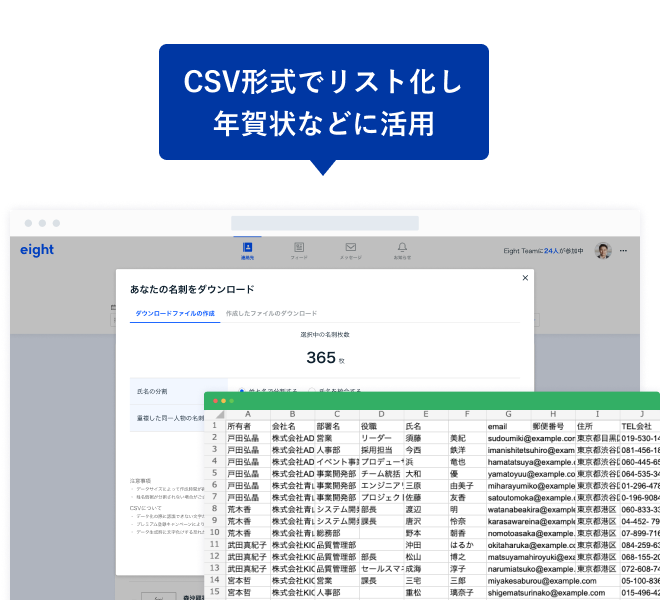Click the yellow minimize button of spreadsheet window
Screen dimensions: 670x600
pyautogui.click(x=223, y=401)
